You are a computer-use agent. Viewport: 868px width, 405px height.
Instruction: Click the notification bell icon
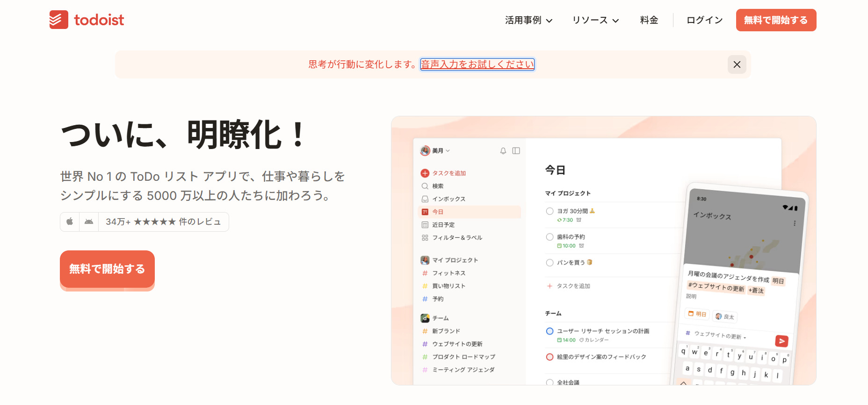tap(503, 151)
